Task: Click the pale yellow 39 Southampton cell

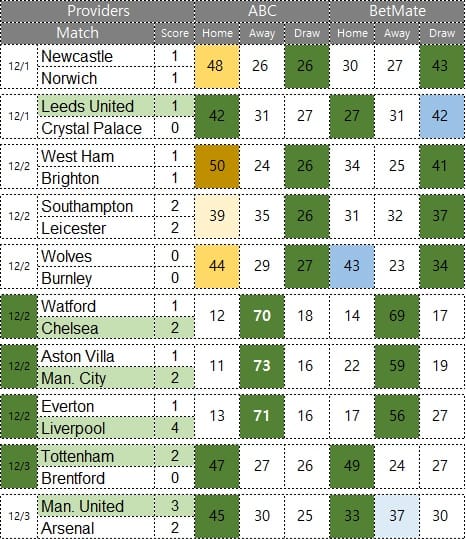Action: click(217, 216)
